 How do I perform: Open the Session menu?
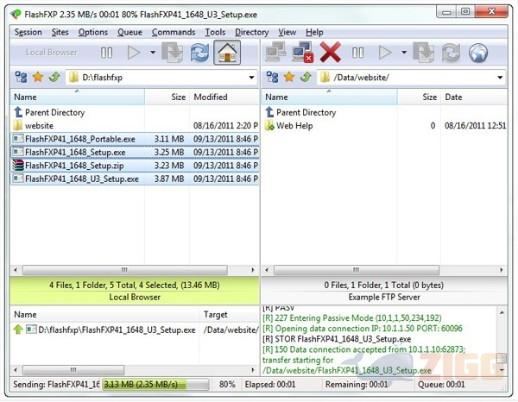coord(28,32)
